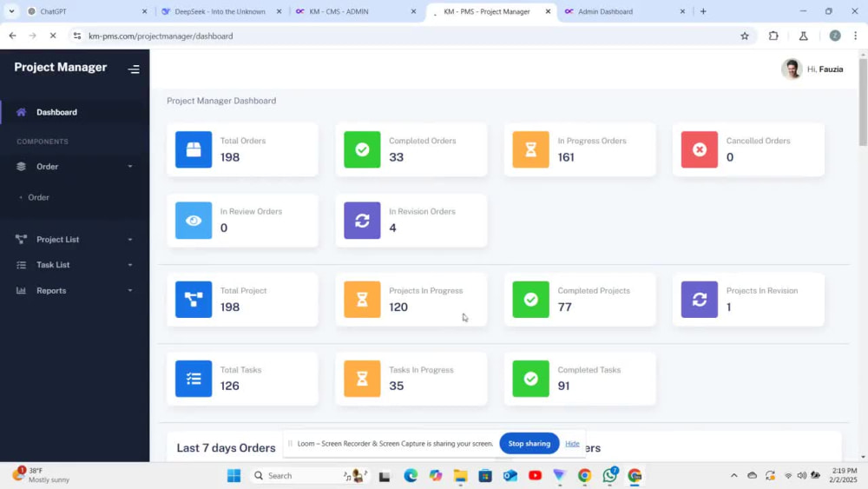Stop page loading with the X button
The image size is (868, 489).
pyautogui.click(x=53, y=36)
